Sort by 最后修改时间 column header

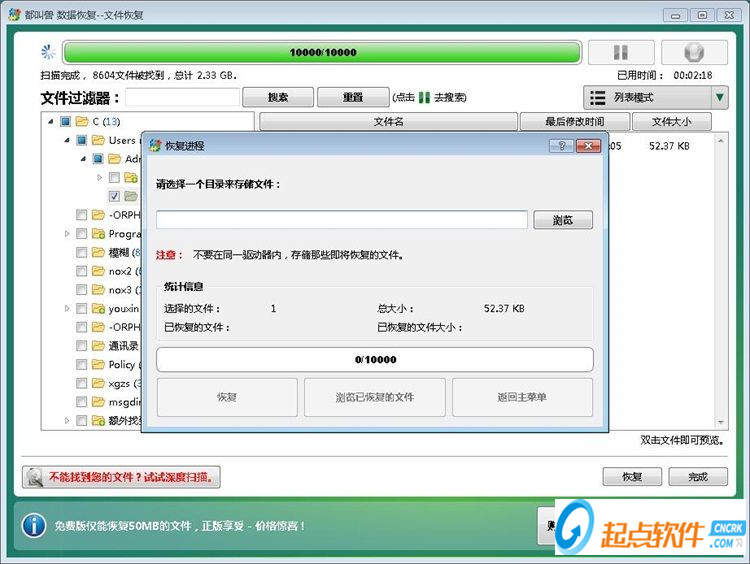coord(574,122)
